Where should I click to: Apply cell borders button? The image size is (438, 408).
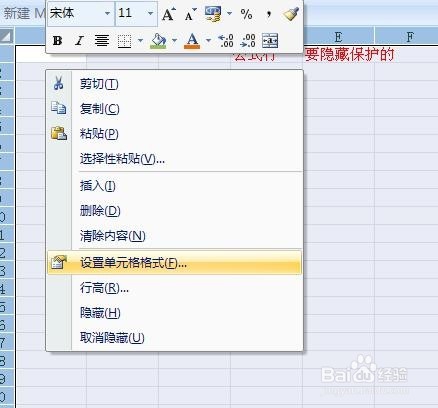pyautogui.click(x=125, y=41)
